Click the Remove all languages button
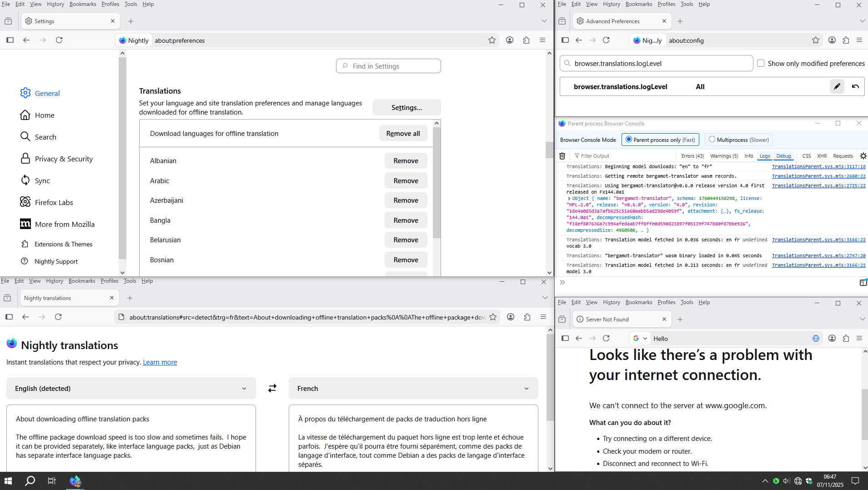This screenshot has width=868, height=490. (x=403, y=133)
